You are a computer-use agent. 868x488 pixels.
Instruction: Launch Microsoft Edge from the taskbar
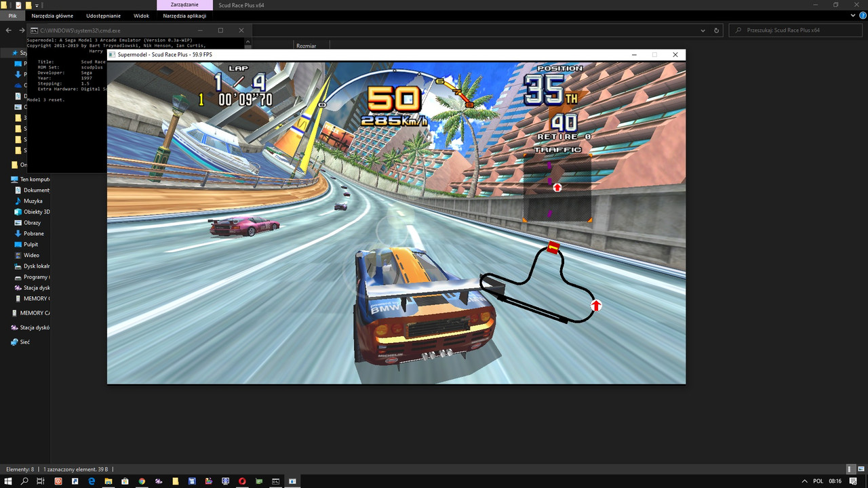pyautogui.click(x=92, y=481)
